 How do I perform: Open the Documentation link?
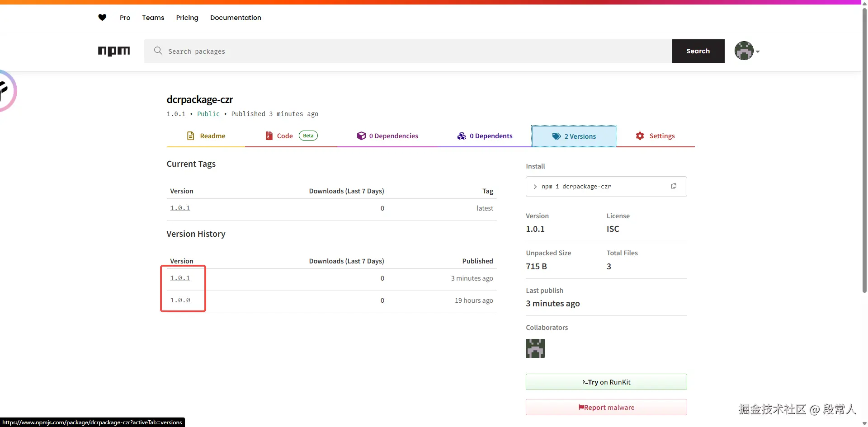point(236,18)
